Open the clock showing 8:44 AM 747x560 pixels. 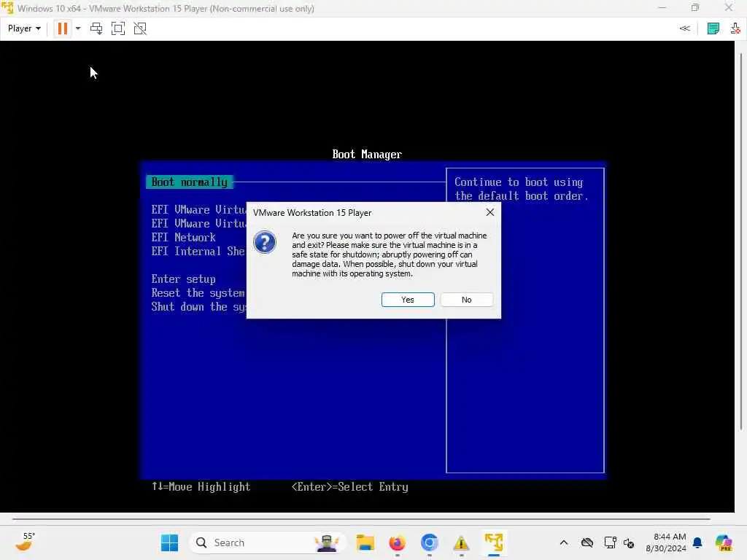(666, 542)
